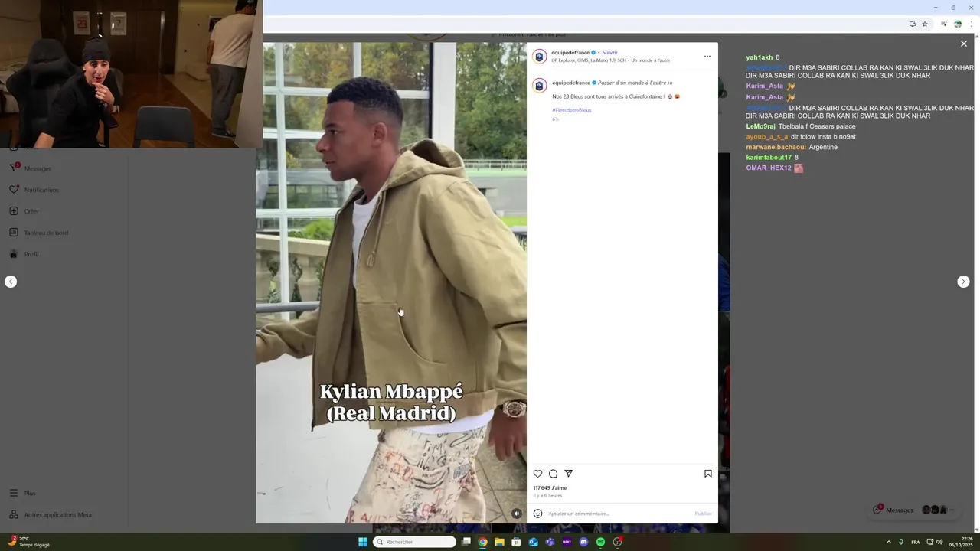This screenshot has width=980, height=551.
Task: Toggle the reel's sound with the speaker icon
Action: pos(517,514)
